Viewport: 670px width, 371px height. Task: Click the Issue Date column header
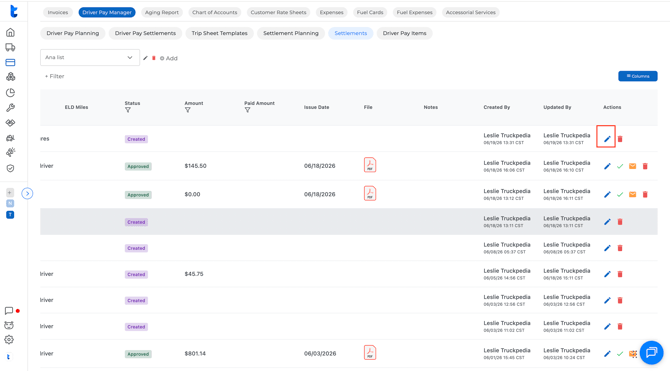317,107
